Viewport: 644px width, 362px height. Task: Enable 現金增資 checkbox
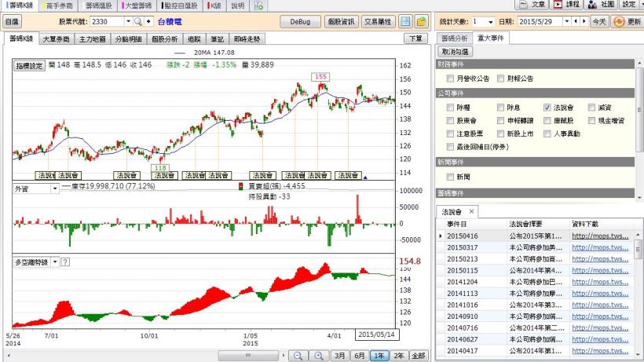point(591,121)
